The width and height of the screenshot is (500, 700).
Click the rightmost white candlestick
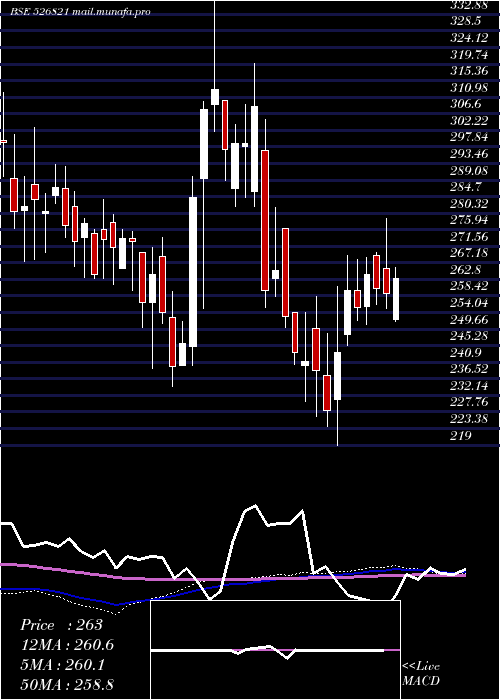(396, 299)
